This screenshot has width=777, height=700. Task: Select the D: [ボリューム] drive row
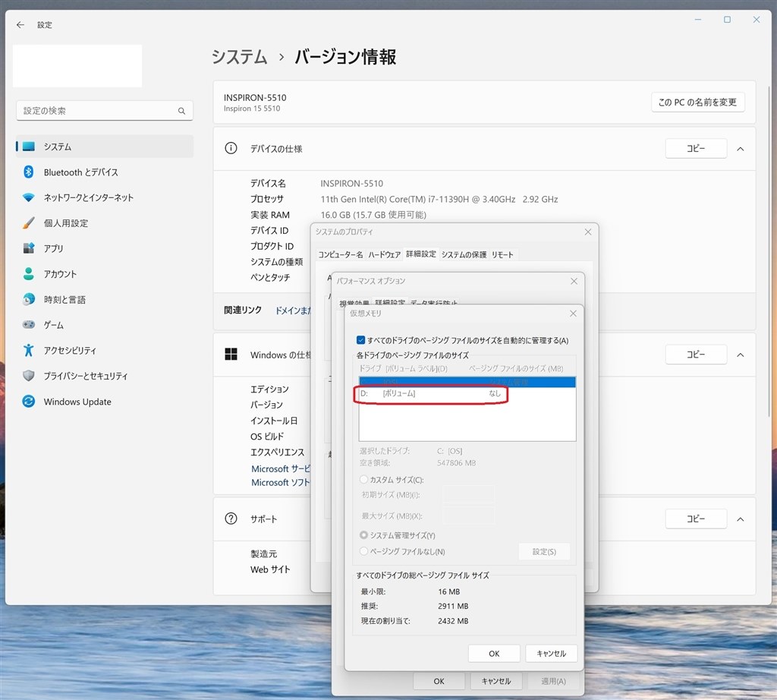[467, 393]
